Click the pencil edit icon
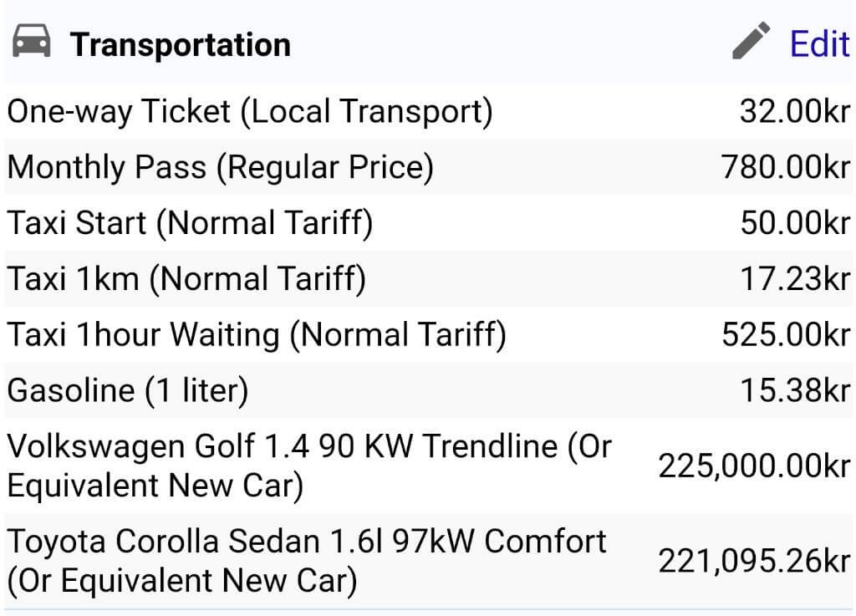Screen dimensions: 856x616 coord(752,40)
